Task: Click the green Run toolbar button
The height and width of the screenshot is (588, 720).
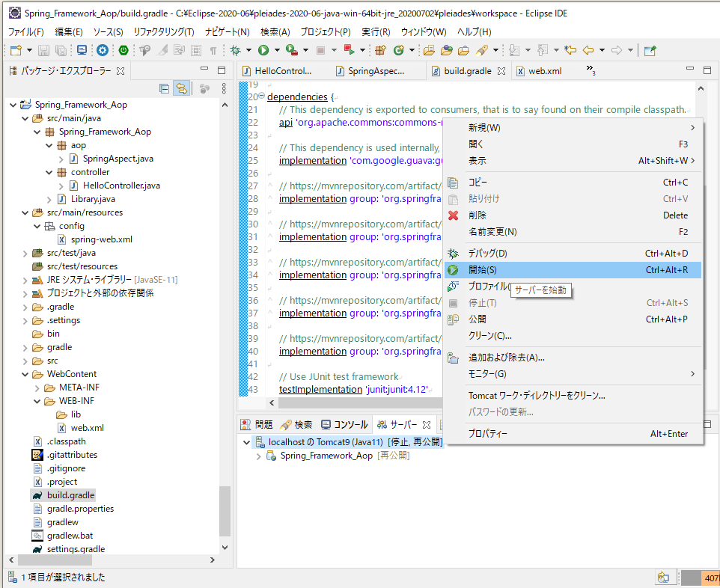Action: (x=263, y=50)
